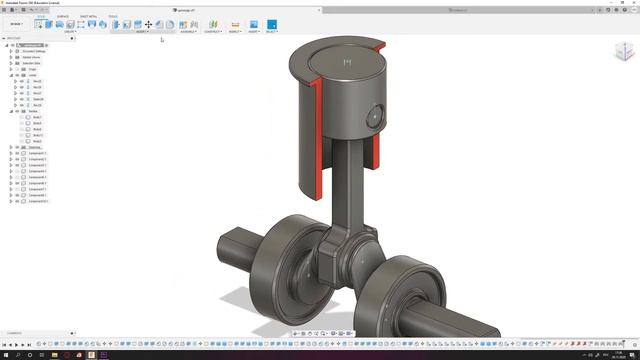Open the Data Panel grid icon
The width and height of the screenshot is (640, 360).
pyautogui.click(x=4, y=10)
